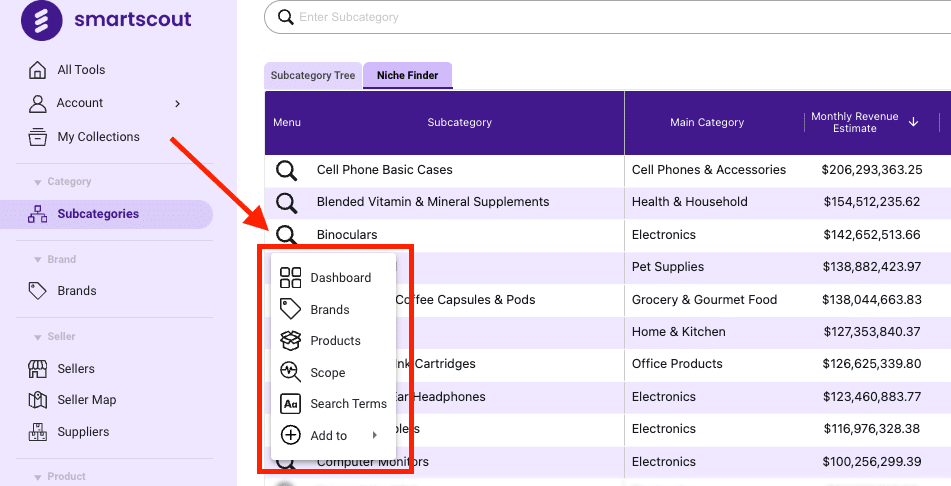Click the Scope magnifier icon in popup
Image resolution: width=951 pixels, height=486 pixels.
[291, 372]
